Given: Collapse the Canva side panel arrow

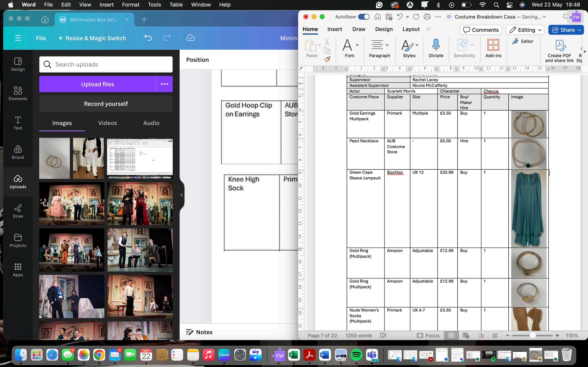Looking at the screenshot, I should pos(181,195).
